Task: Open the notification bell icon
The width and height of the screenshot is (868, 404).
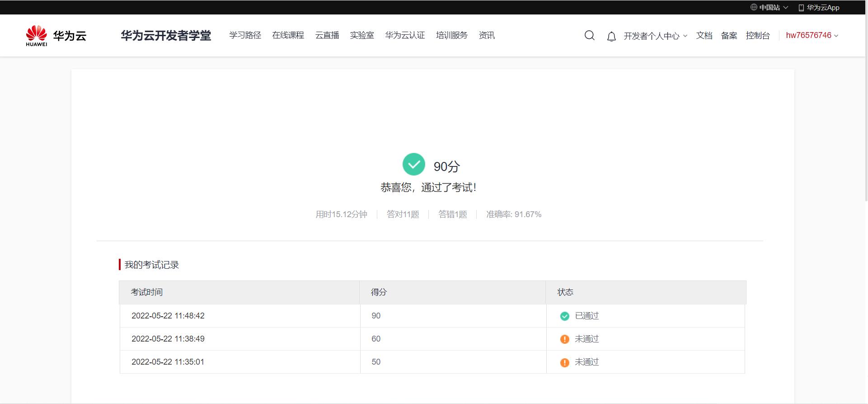Action: 611,36
